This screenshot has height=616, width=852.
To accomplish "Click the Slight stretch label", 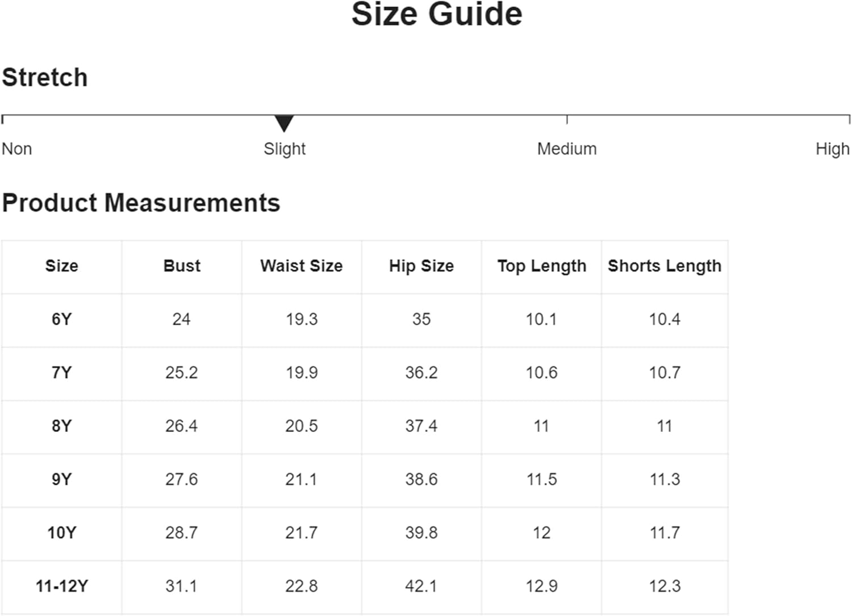I will (285, 149).
